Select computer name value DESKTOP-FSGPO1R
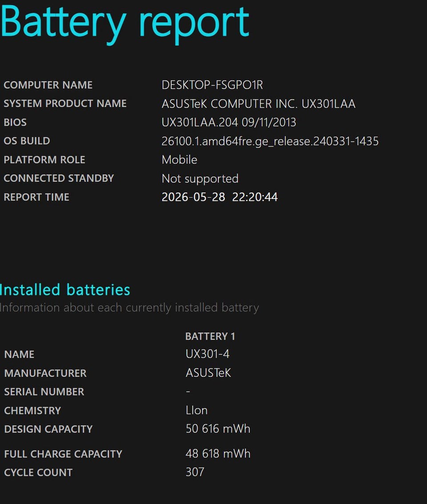The image size is (427, 504). 212,85
